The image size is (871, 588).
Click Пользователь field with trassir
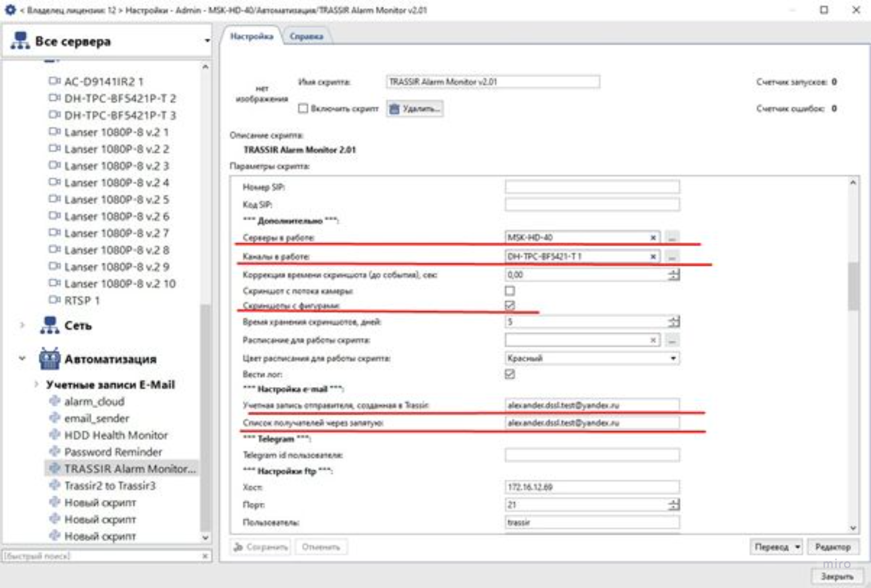click(592, 522)
